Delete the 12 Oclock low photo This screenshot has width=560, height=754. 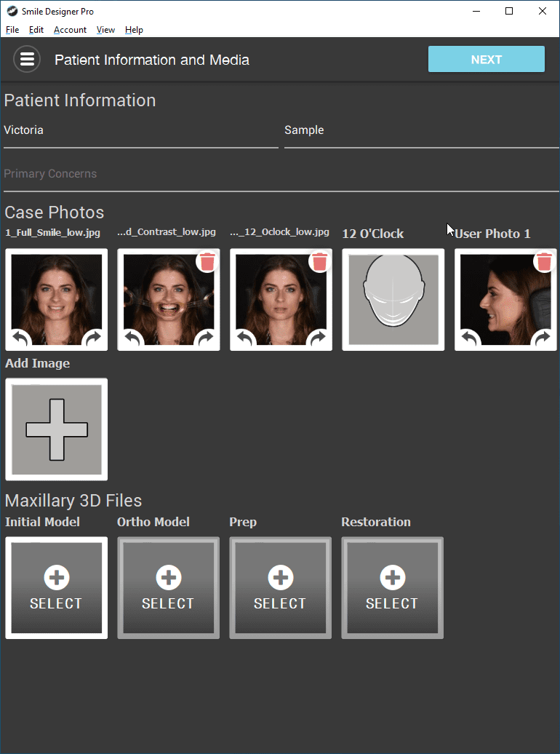(x=319, y=261)
